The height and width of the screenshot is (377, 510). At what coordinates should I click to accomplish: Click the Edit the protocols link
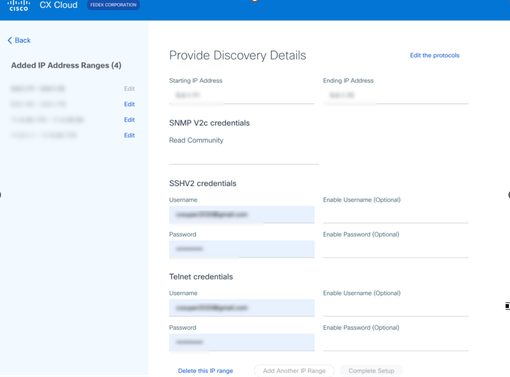pyautogui.click(x=434, y=55)
